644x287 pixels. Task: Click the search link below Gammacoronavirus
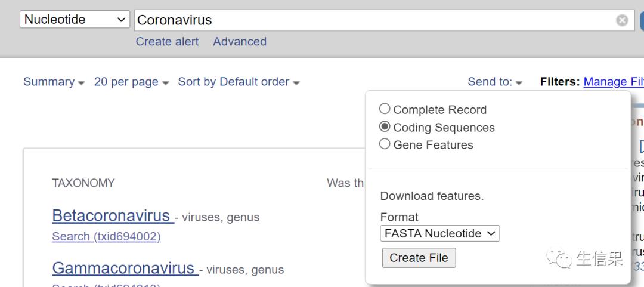click(106, 285)
